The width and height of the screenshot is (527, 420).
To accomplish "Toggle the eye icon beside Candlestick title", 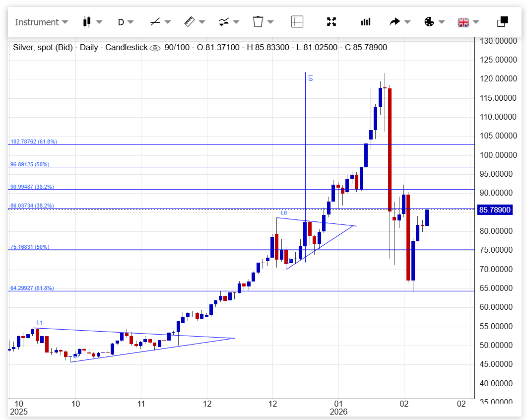I will click(155, 48).
